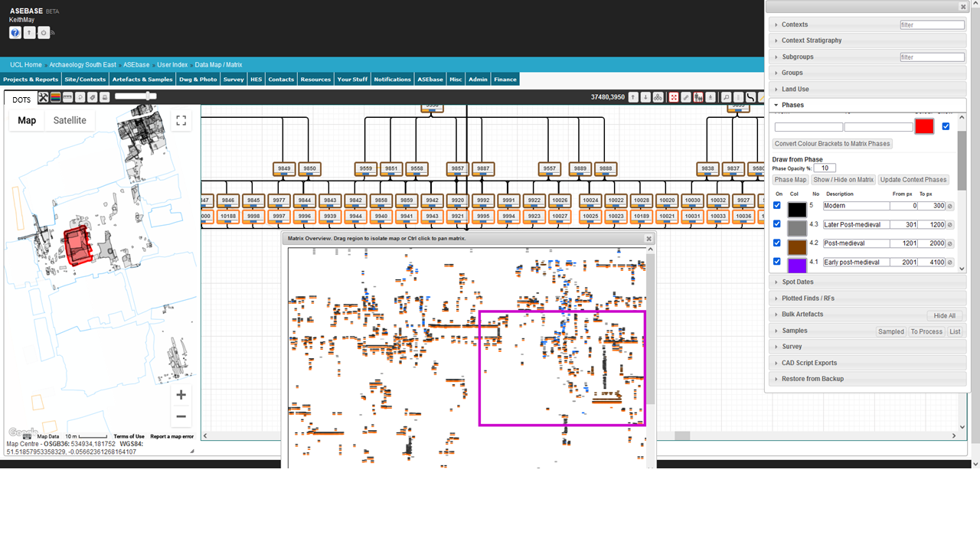Viewport: 980px width, 551px height.
Task: Switch map to Satellite view
Action: coord(70,120)
